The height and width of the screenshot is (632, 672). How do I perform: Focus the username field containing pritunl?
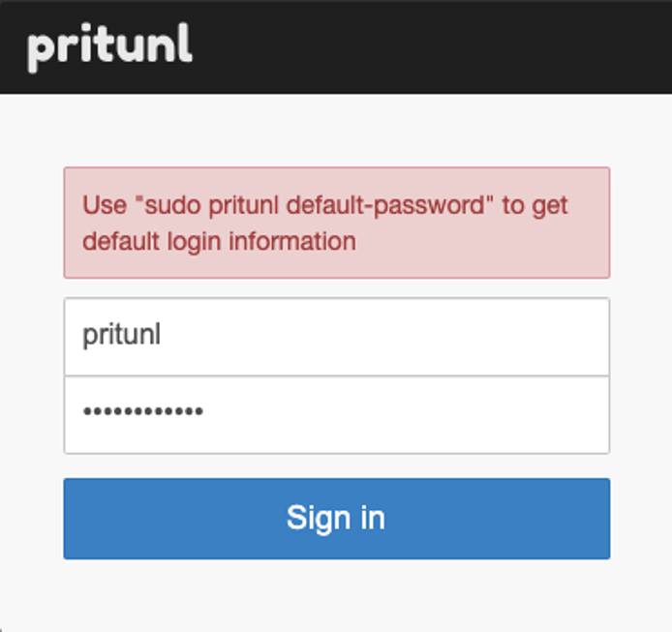coord(336,336)
